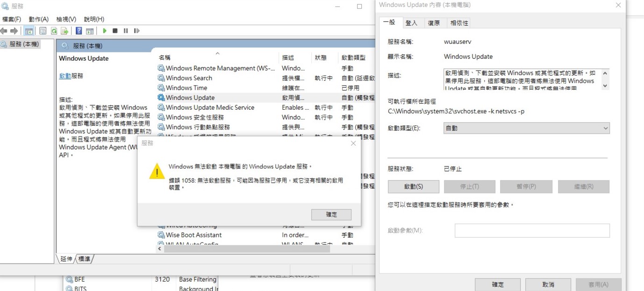This screenshot has height=291, width=644.
Task: Click 取消 in the properties dialog
Action: click(x=548, y=284)
